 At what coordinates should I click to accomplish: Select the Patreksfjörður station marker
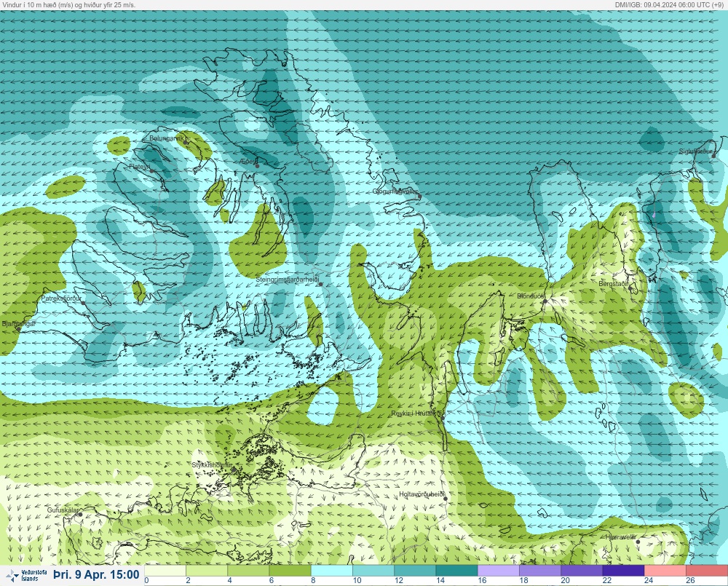coord(83,303)
